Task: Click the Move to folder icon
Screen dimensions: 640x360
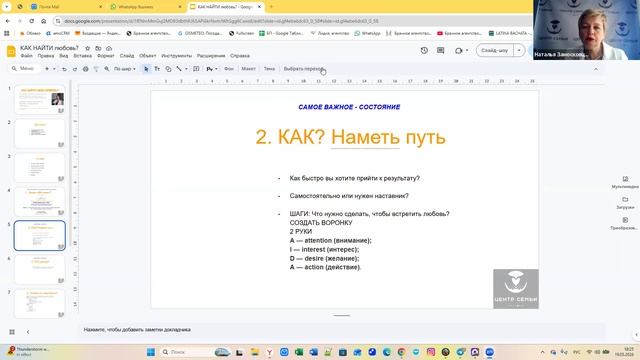Action: pyautogui.click(x=98, y=48)
